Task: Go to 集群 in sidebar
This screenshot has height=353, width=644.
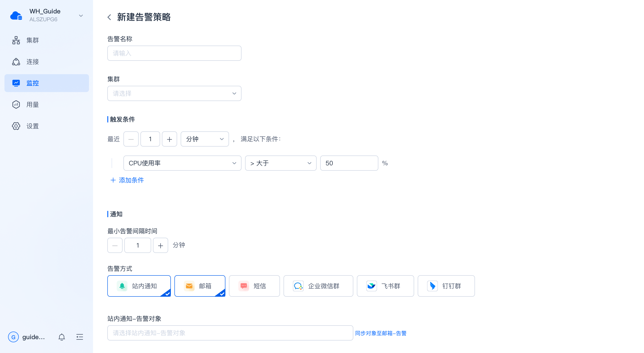Action: point(47,40)
